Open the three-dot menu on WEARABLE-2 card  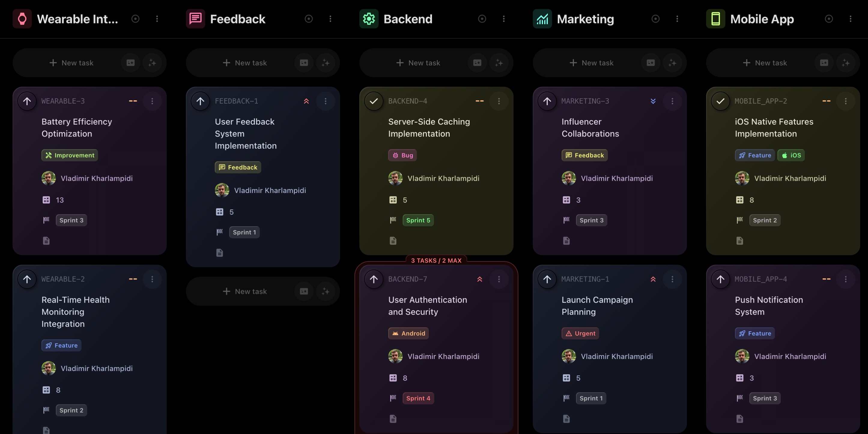click(x=152, y=279)
